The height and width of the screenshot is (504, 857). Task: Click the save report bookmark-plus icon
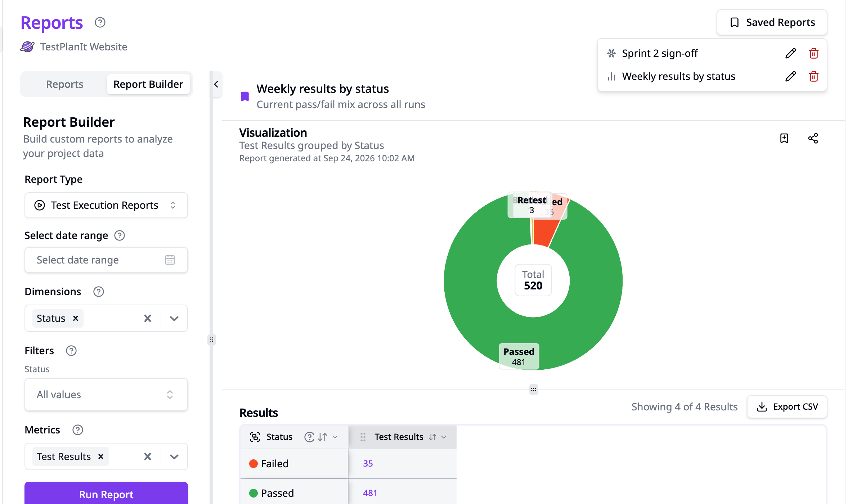784,138
